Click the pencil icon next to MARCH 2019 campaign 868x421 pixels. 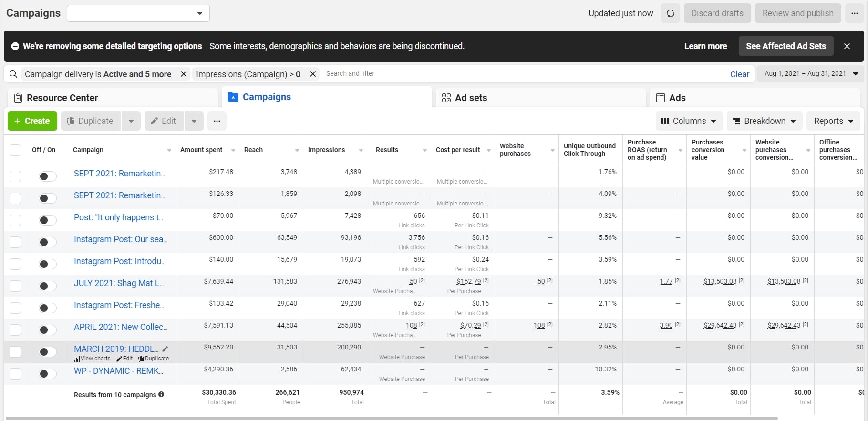[165, 349]
